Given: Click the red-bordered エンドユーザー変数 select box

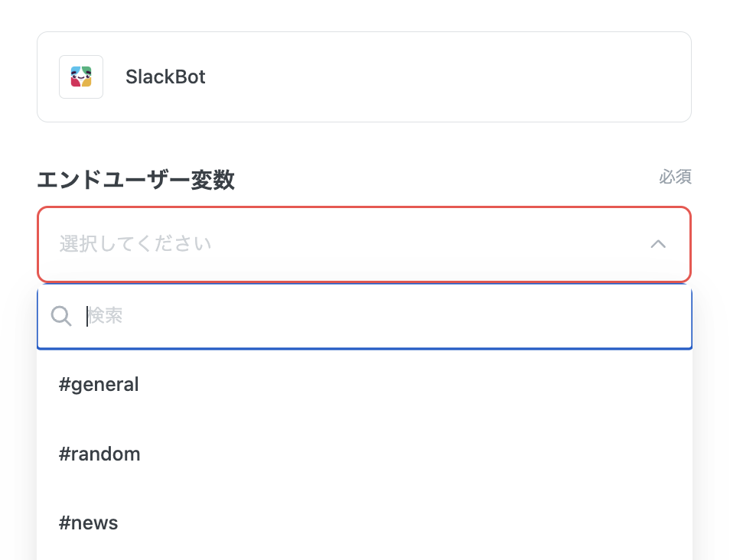Looking at the screenshot, I should [364, 244].
